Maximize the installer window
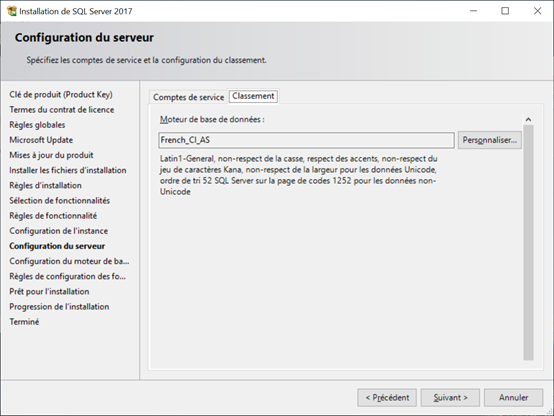This screenshot has height=416, width=554. click(505, 11)
